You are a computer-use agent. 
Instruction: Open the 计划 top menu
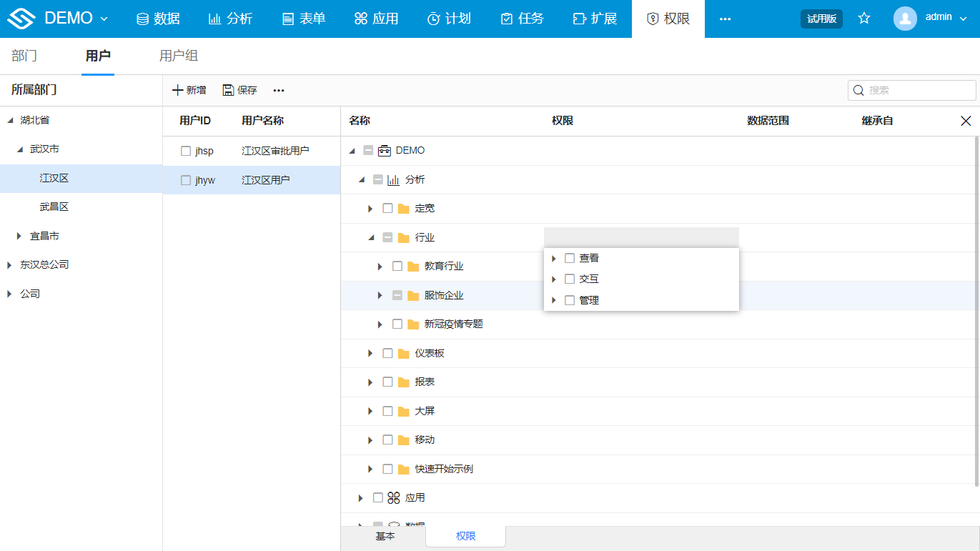click(449, 19)
